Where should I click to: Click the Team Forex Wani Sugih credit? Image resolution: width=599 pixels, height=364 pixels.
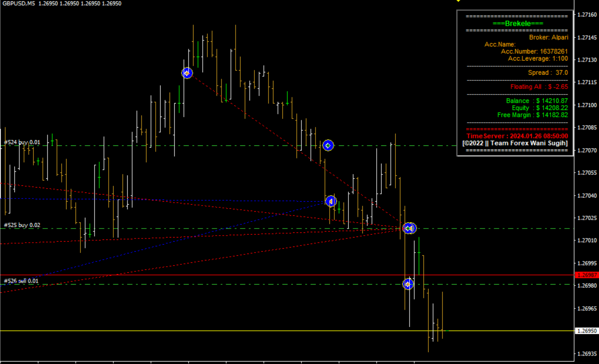point(515,143)
